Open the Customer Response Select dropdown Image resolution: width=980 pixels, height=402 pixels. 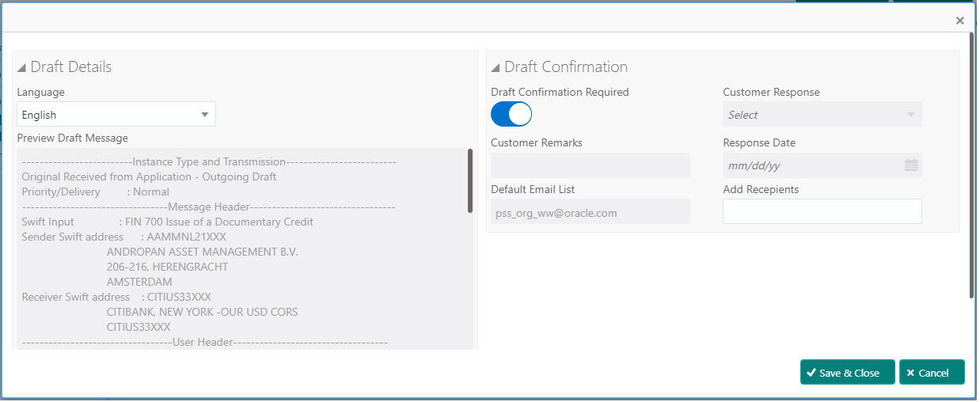pos(822,114)
